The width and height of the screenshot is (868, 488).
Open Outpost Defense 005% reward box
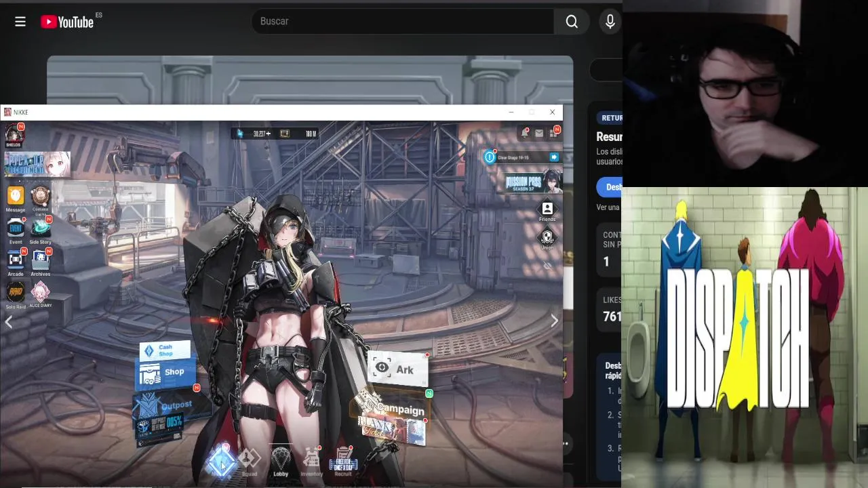click(x=160, y=430)
